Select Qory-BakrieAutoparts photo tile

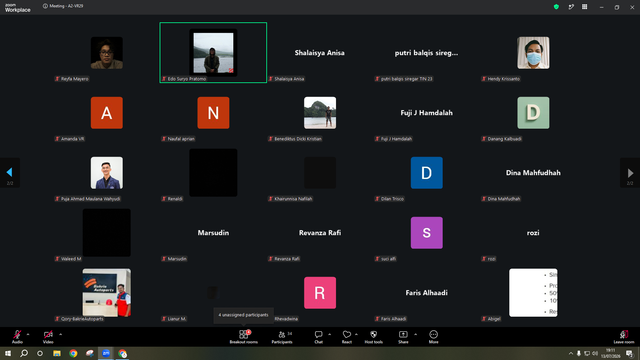click(x=107, y=293)
